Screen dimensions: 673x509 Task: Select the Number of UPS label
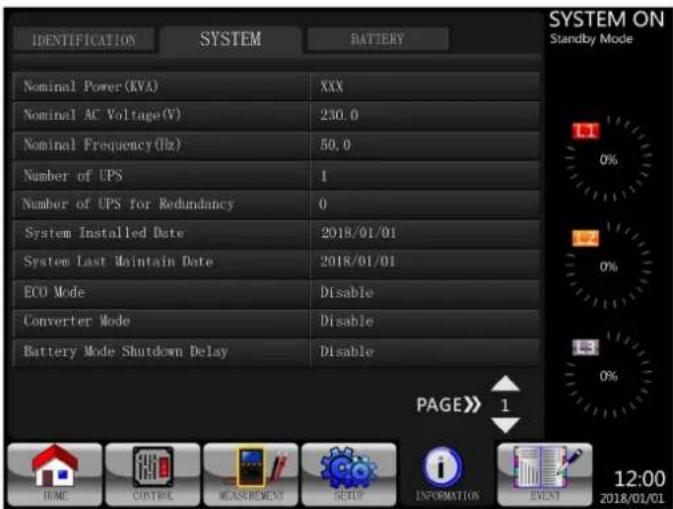pyautogui.click(x=73, y=176)
